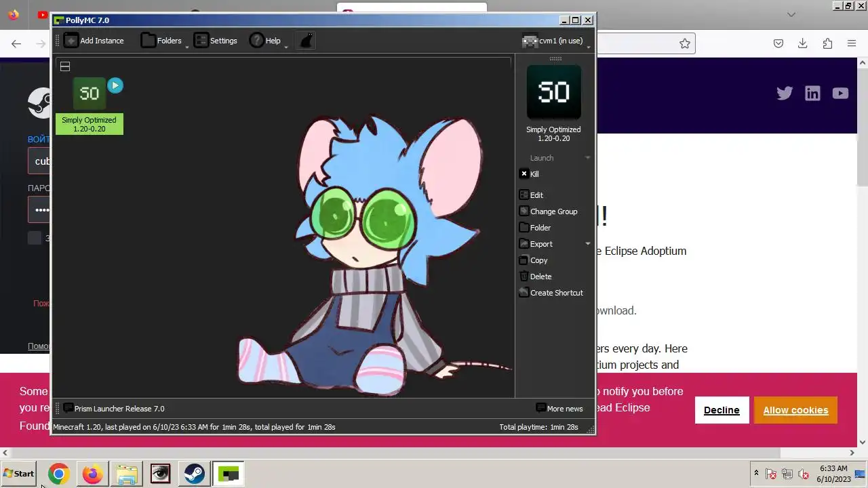The height and width of the screenshot is (488, 868).
Task: Kill the running instance
Action: coord(530,174)
